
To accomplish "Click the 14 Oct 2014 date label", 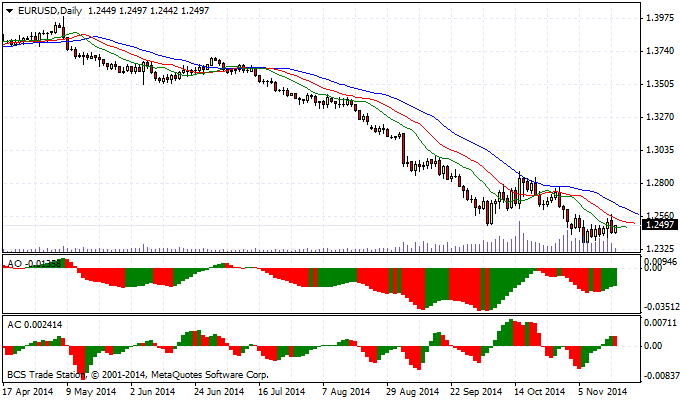I will (x=540, y=392).
